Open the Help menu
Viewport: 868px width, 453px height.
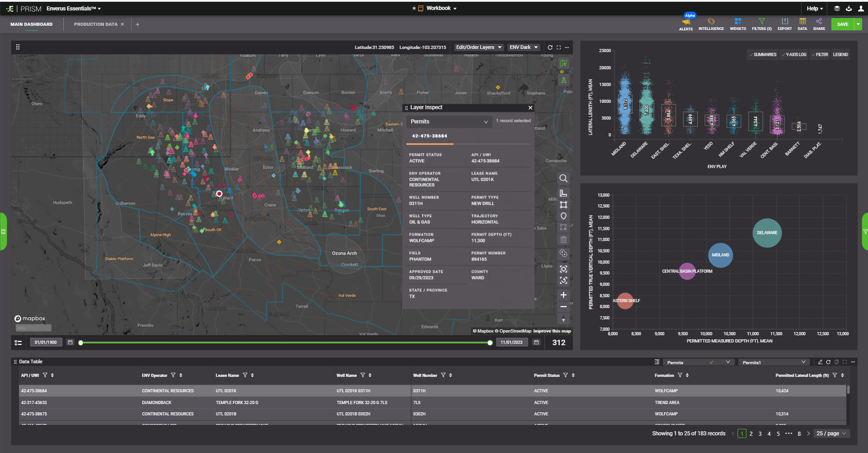click(814, 9)
